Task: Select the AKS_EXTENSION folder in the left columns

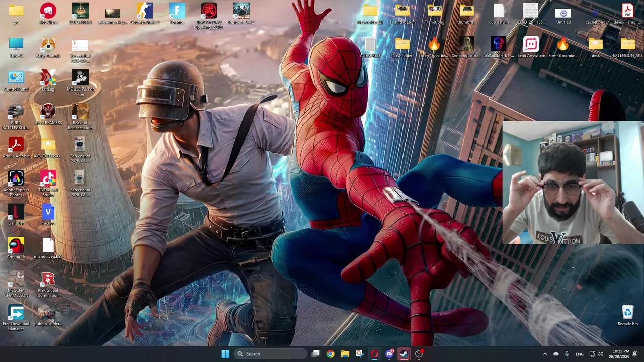Action: tap(48, 148)
